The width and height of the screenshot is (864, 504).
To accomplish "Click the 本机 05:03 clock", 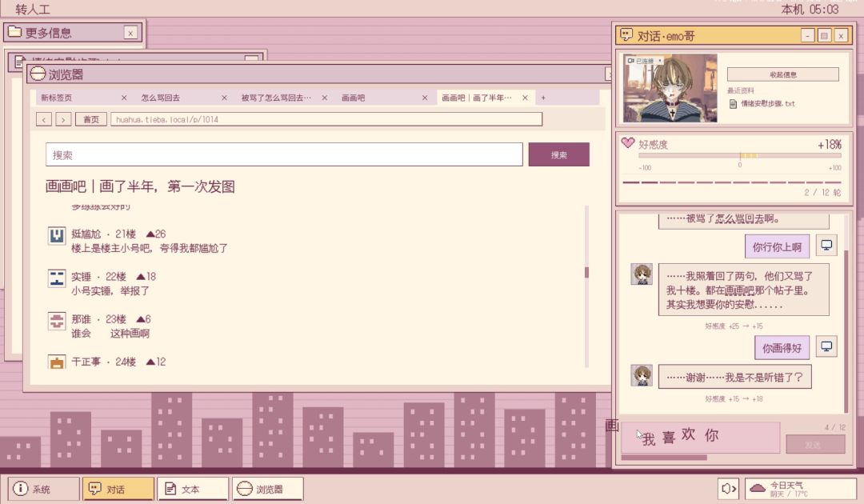I will point(810,9).
